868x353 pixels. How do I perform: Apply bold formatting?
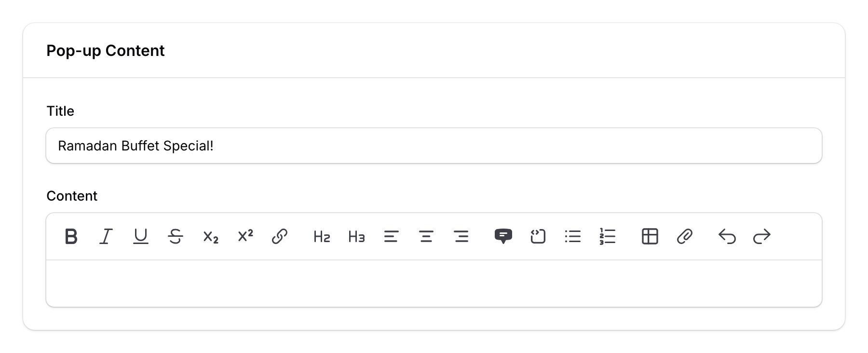point(71,236)
